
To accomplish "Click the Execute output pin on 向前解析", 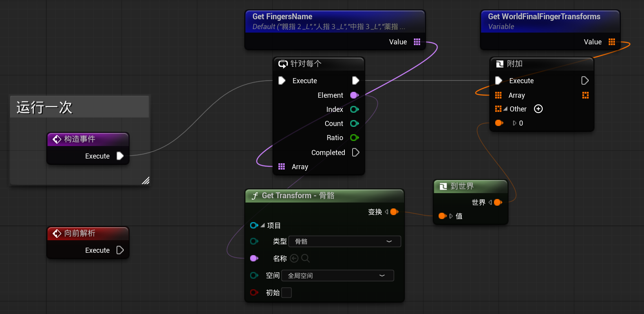I will (120, 250).
